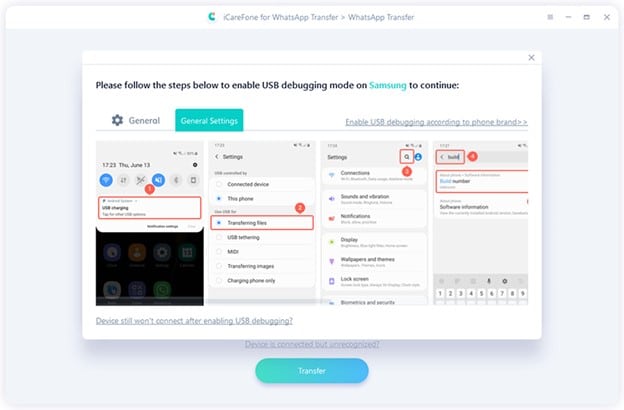Click 'Device is connected but unrecognized?' link
The height and width of the screenshot is (410, 624).
click(312, 344)
